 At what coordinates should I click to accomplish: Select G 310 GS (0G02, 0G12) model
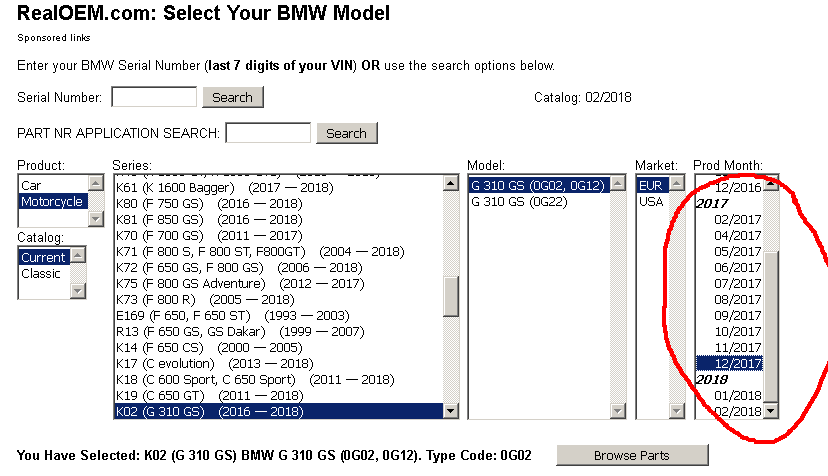[539, 185]
